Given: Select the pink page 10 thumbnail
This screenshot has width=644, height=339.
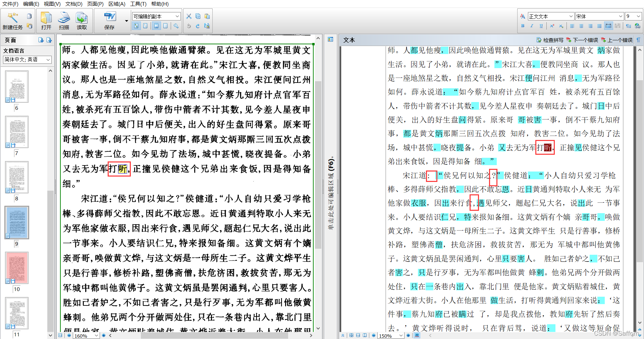Looking at the screenshot, I should 17,268.
